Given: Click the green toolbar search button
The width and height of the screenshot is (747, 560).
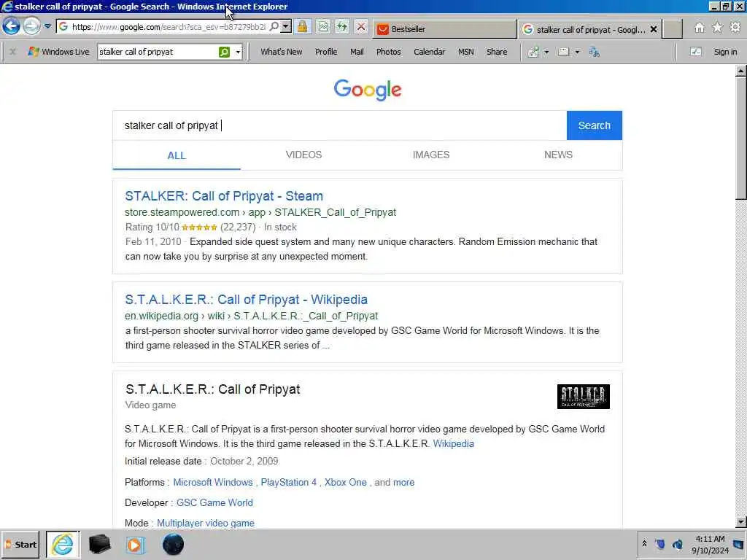Looking at the screenshot, I should pyautogui.click(x=225, y=52).
